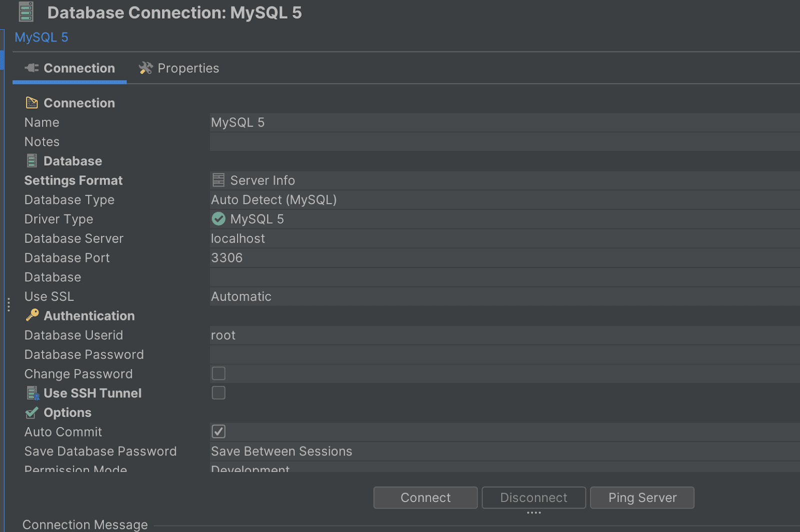Click the Use SSH Tunnel server icon
The width and height of the screenshot is (800, 532).
[32, 393]
